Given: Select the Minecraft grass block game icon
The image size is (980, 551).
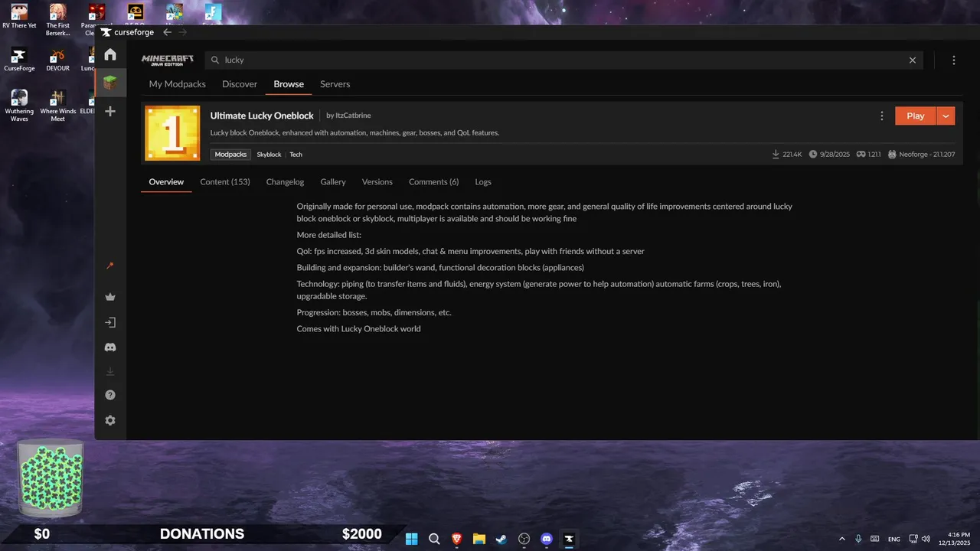Looking at the screenshot, I should [110, 83].
